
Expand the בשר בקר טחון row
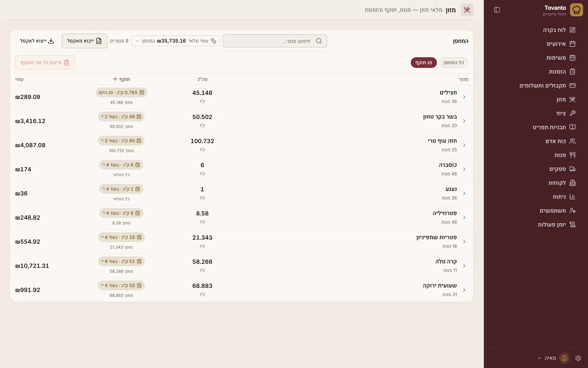(464, 121)
